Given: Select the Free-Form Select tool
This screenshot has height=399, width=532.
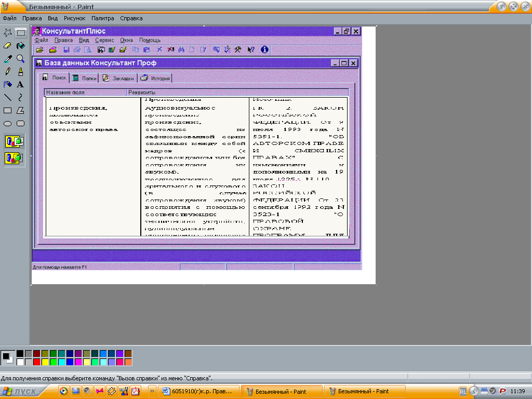Looking at the screenshot, I should point(7,33).
